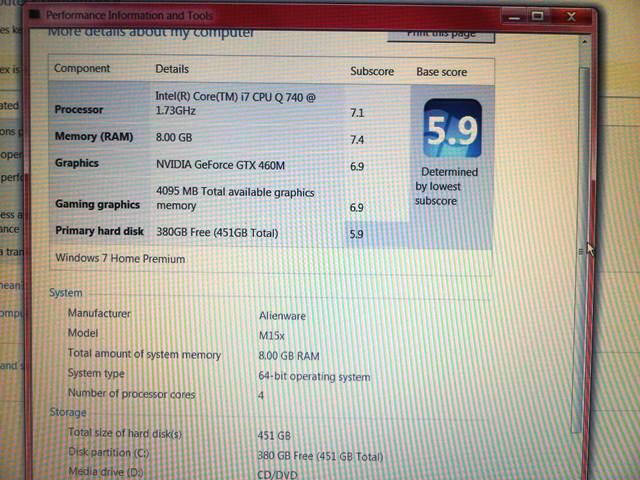640x480 pixels.
Task: Close the Performance Information and Tools window
Action: coord(571,17)
